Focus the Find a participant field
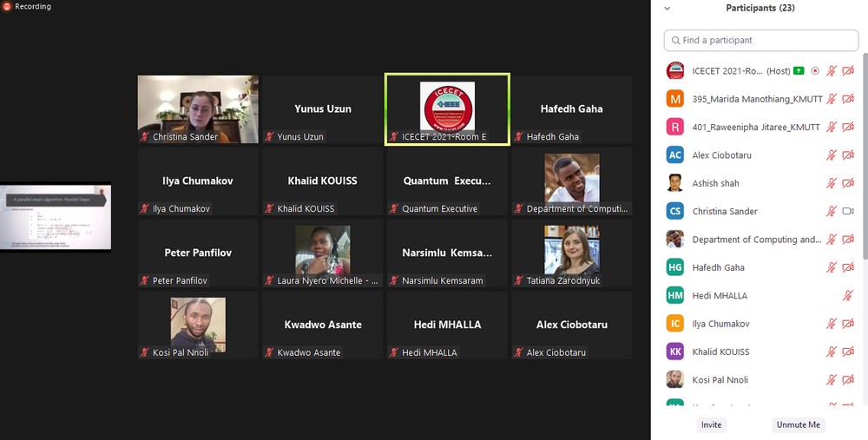This screenshot has height=440, width=868. click(x=761, y=41)
